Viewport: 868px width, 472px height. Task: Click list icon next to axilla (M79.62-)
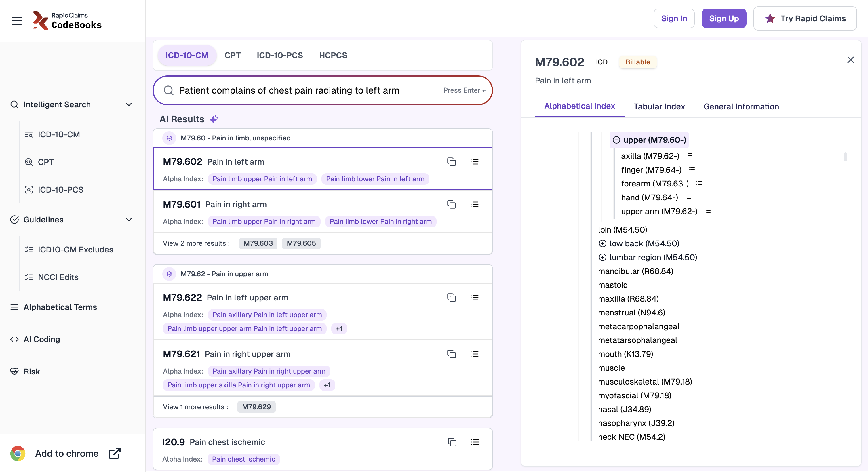(x=689, y=156)
